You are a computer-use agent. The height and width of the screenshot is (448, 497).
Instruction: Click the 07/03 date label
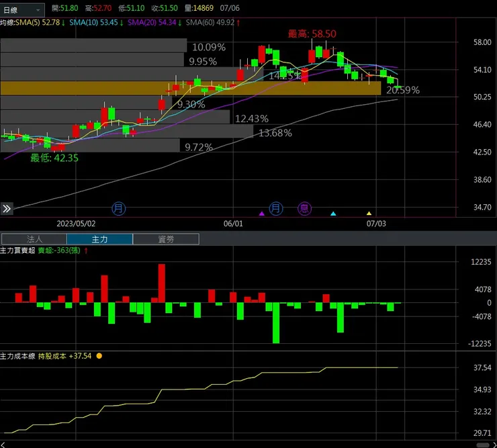click(376, 224)
